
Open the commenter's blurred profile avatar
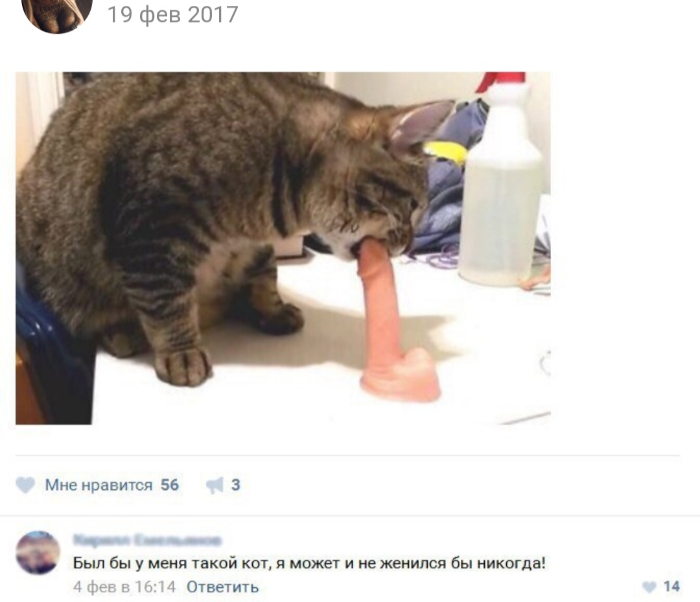[x=38, y=553]
